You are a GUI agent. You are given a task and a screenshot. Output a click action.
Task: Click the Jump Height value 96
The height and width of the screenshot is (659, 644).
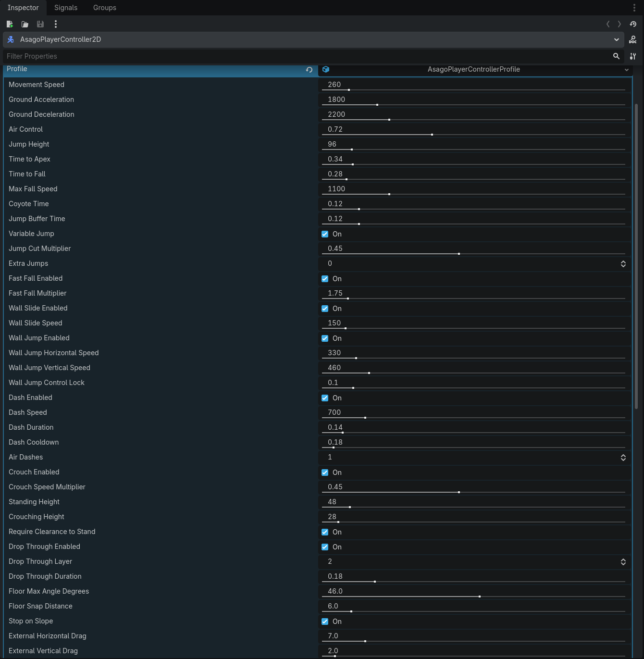click(332, 144)
